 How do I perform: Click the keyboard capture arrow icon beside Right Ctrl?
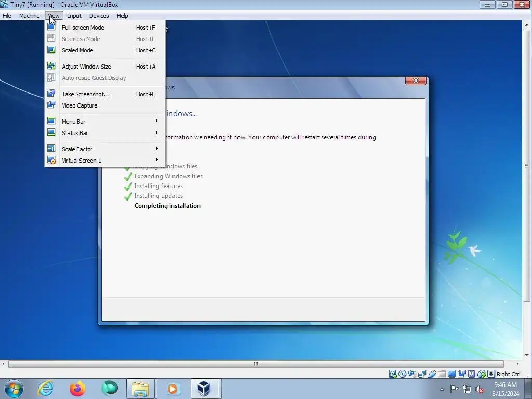coord(491,374)
